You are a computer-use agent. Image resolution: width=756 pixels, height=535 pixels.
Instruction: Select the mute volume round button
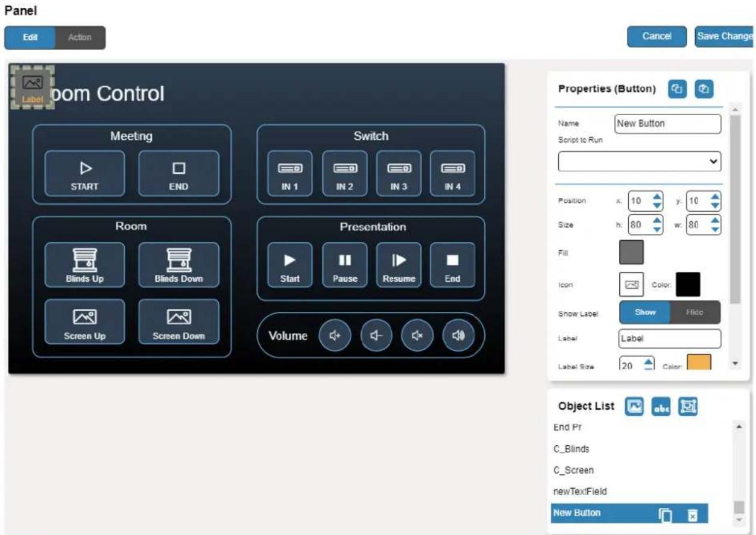pos(417,336)
